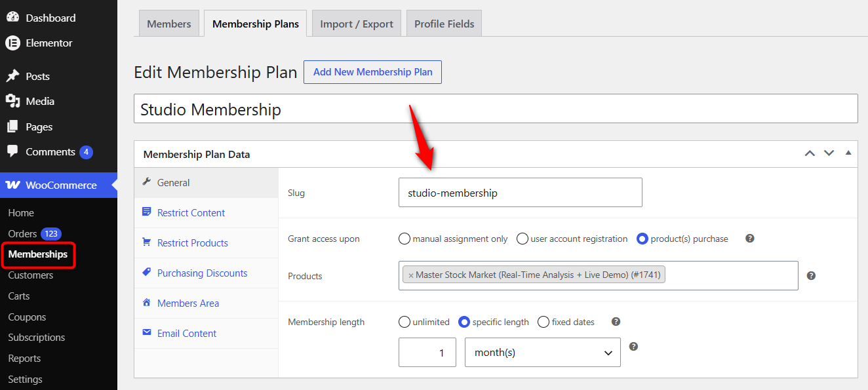Move Membership Plan Data panel down

click(x=829, y=153)
